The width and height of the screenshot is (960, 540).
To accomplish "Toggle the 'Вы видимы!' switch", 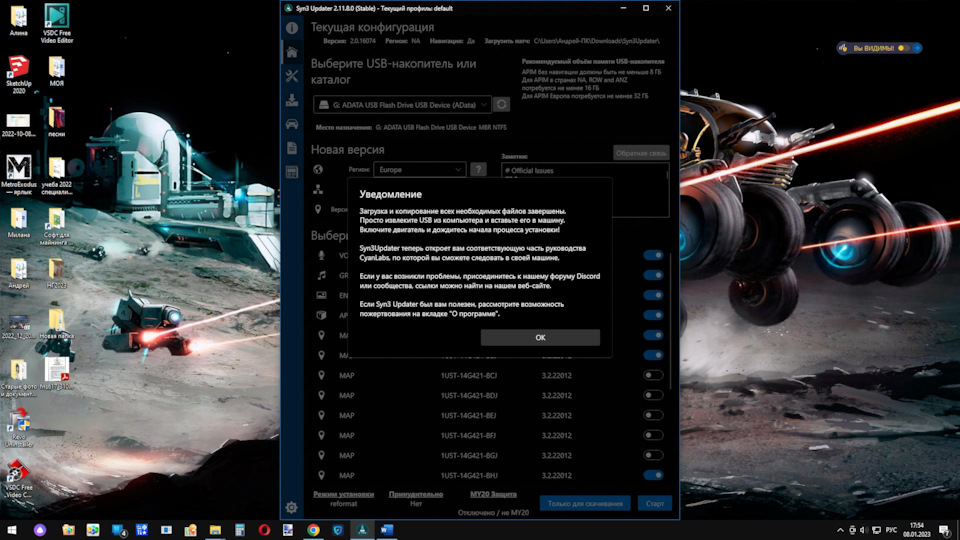I will point(904,48).
